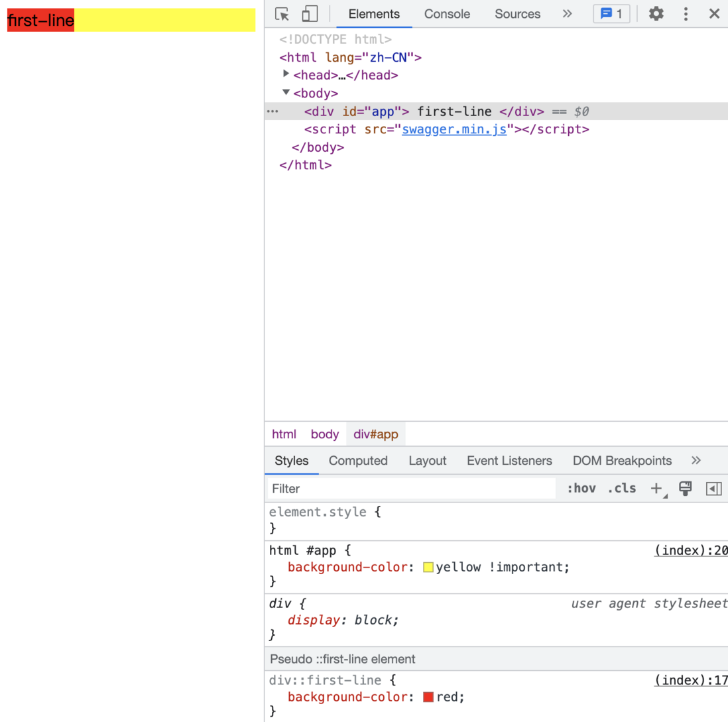Screen dimensions: 728x722
Task: Expand the head element node
Action: 286,74
